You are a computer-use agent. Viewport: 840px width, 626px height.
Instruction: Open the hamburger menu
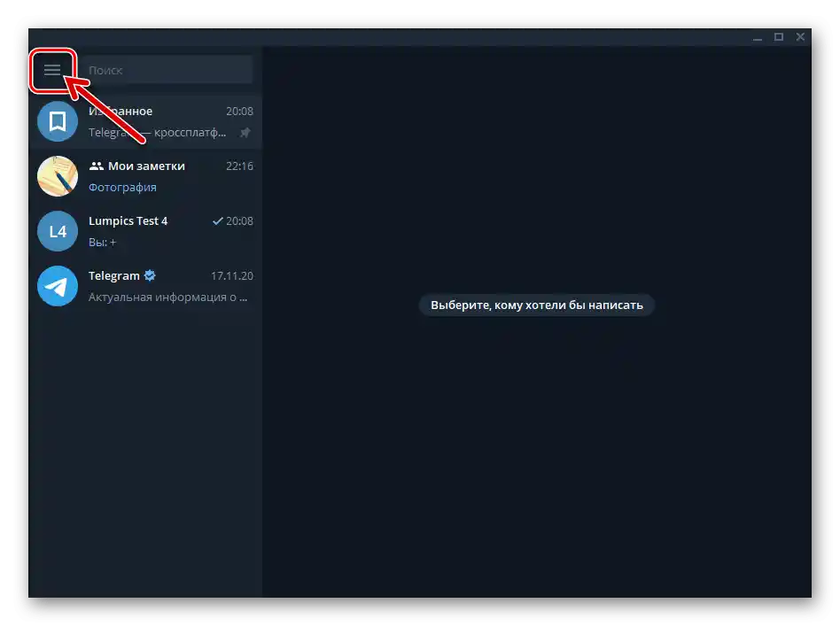pos(52,69)
